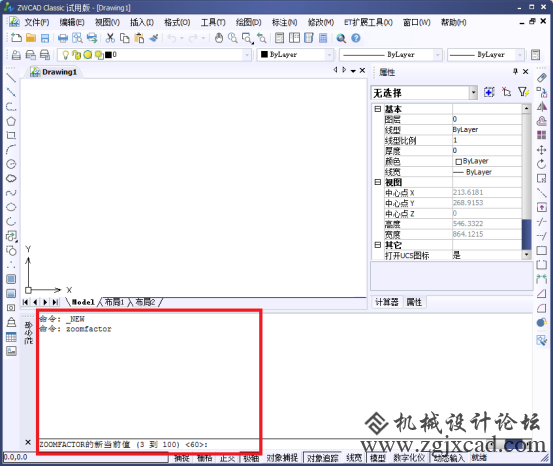This screenshot has height=466, width=553.
Task: Collapse the 其它 properties group
Action: [378, 245]
